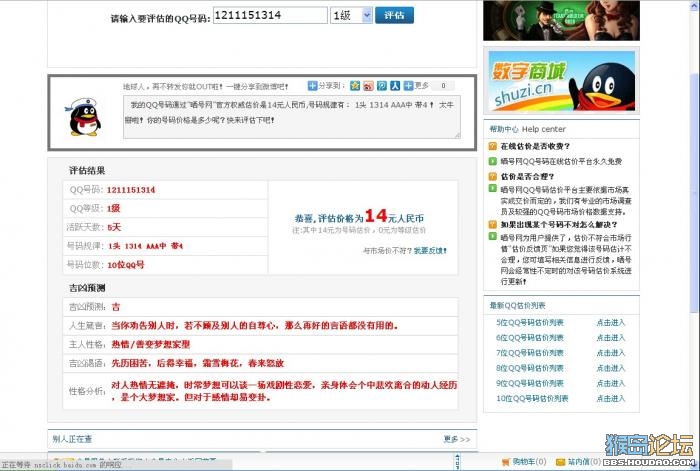Open question 在线估价是否收费?
This screenshot has width=700, height=471.
(x=535, y=146)
